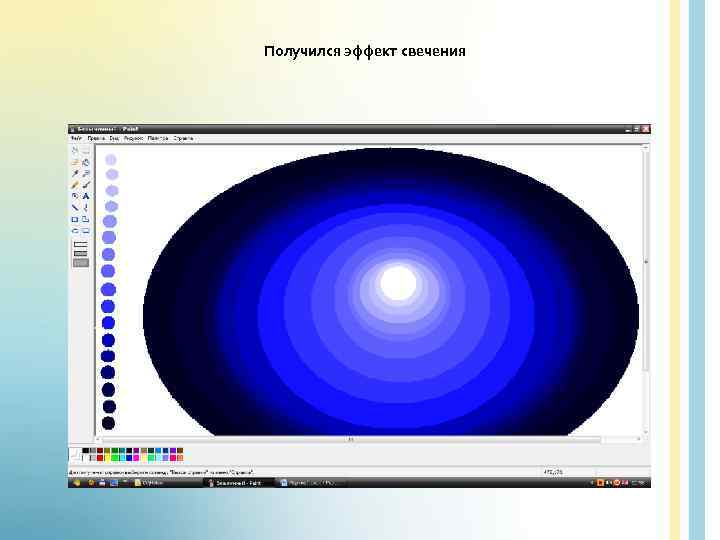Select the Pencil tool
The height and width of the screenshot is (540, 720).
[x=75, y=185]
